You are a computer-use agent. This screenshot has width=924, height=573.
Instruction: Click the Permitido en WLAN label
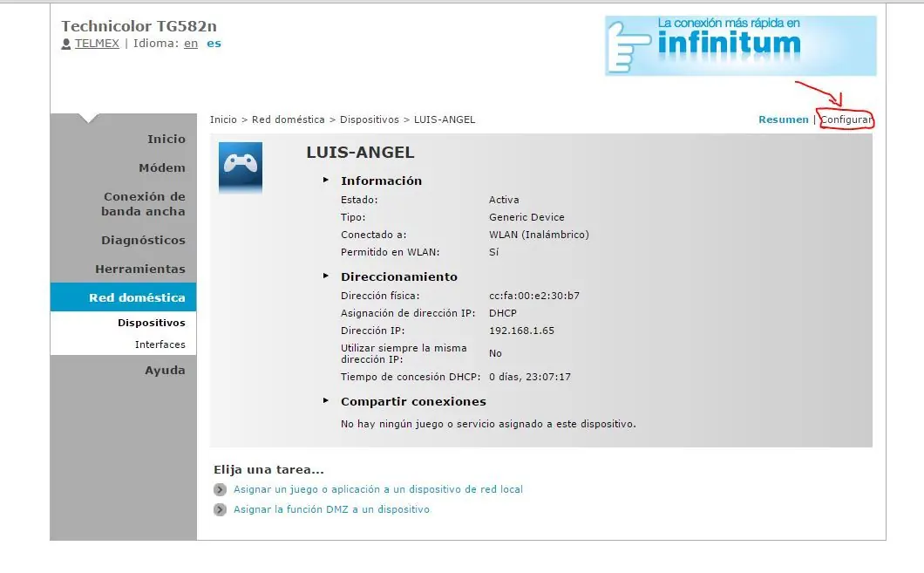[391, 252]
